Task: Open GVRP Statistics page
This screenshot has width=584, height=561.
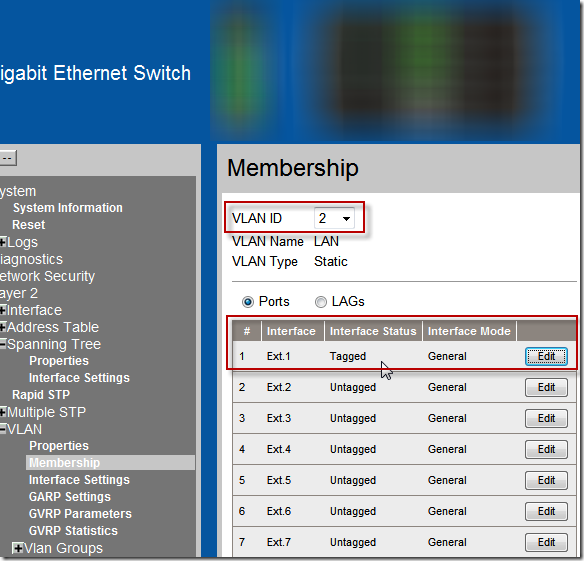Action: [73, 531]
